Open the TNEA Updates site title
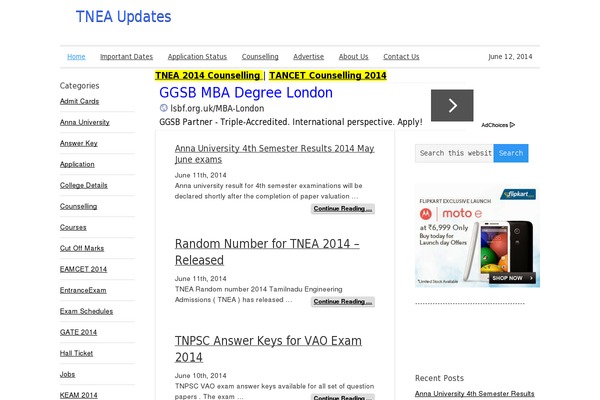This screenshot has height=400, width=600. tap(123, 16)
